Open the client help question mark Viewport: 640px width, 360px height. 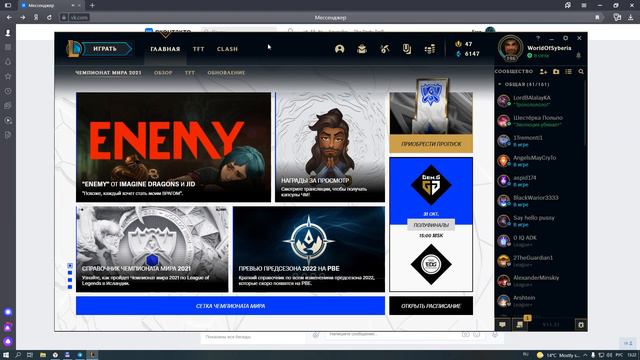[538, 38]
